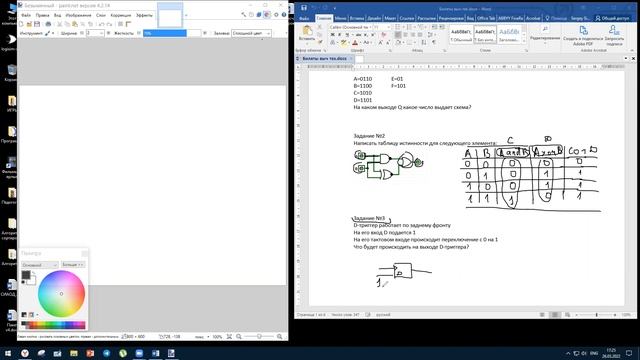This screenshot has height=360, width=640.
Task: Click Больше button in color palette
Action: [x=73, y=265]
